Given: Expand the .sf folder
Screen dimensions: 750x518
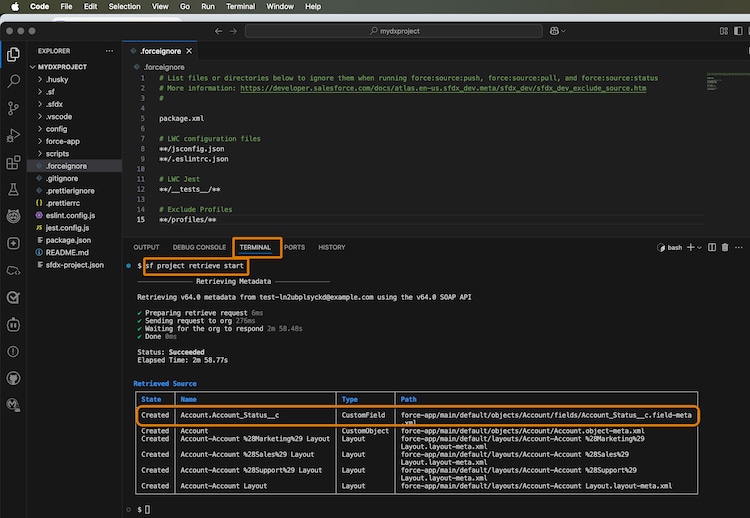Looking at the screenshot, I should point(50,92).
